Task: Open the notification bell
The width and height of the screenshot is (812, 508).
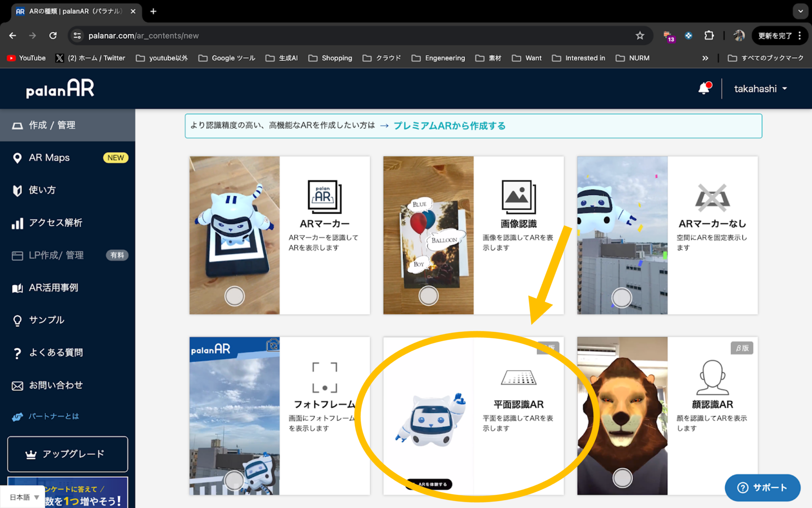Action: point(705,88)
